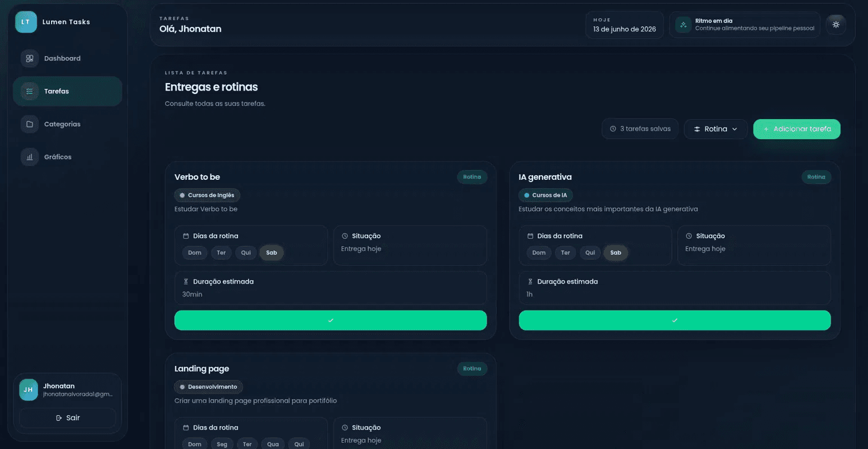Click the Sair label to log out
Viewport: 868px width, 449px height.
coord(73,418)
